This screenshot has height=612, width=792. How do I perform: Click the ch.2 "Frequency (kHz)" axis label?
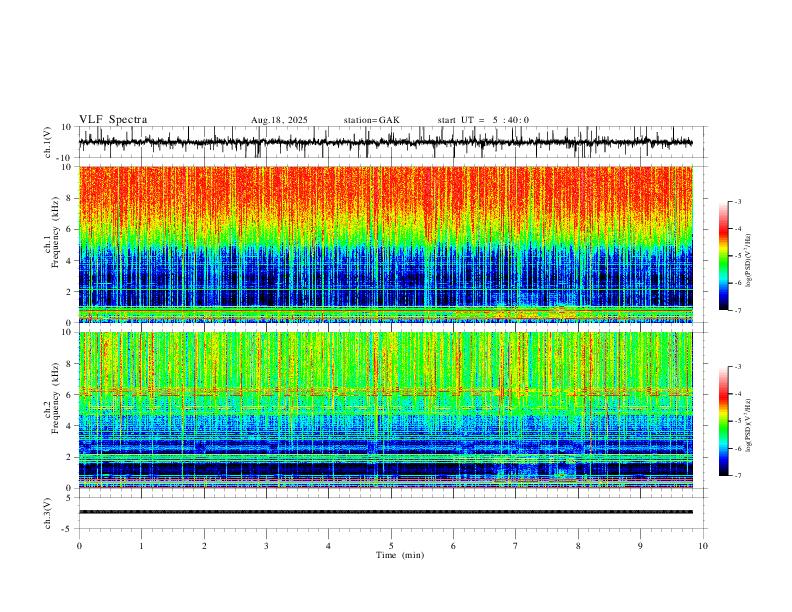(56, 398)
